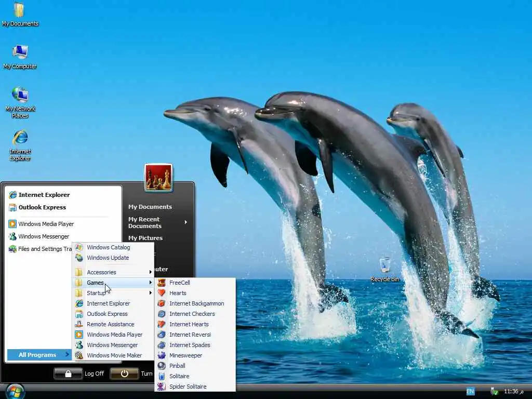532x399 pixels.
Task: Click the Pinball ball icon
Action: (x=162, y=366)
